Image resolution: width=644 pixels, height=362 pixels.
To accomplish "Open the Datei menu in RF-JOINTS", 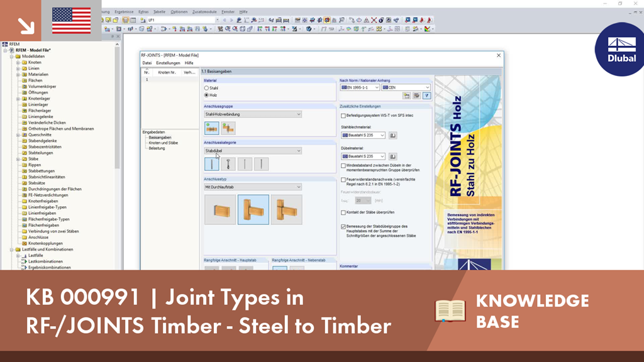I will coord(147,63).
